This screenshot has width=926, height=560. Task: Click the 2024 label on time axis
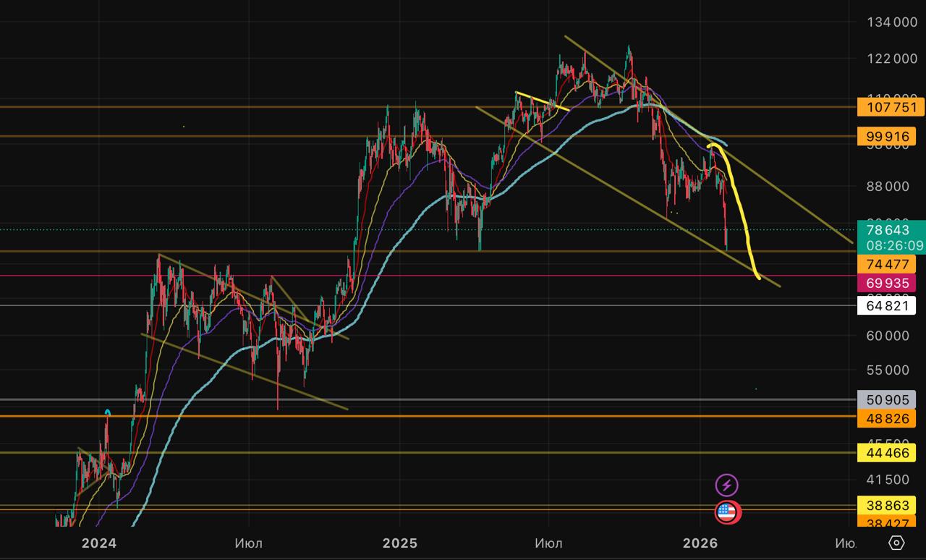pos(98,543)
